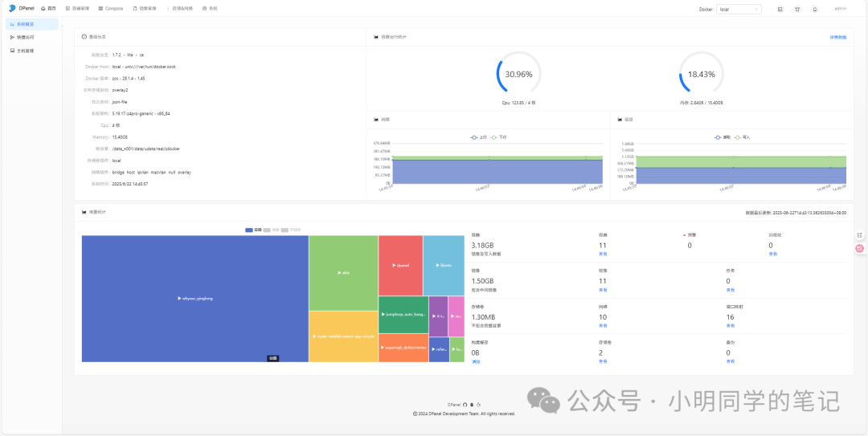View backups via 查看 under 备份 0
Screen dimensions: 868x436
coord(730,361)
